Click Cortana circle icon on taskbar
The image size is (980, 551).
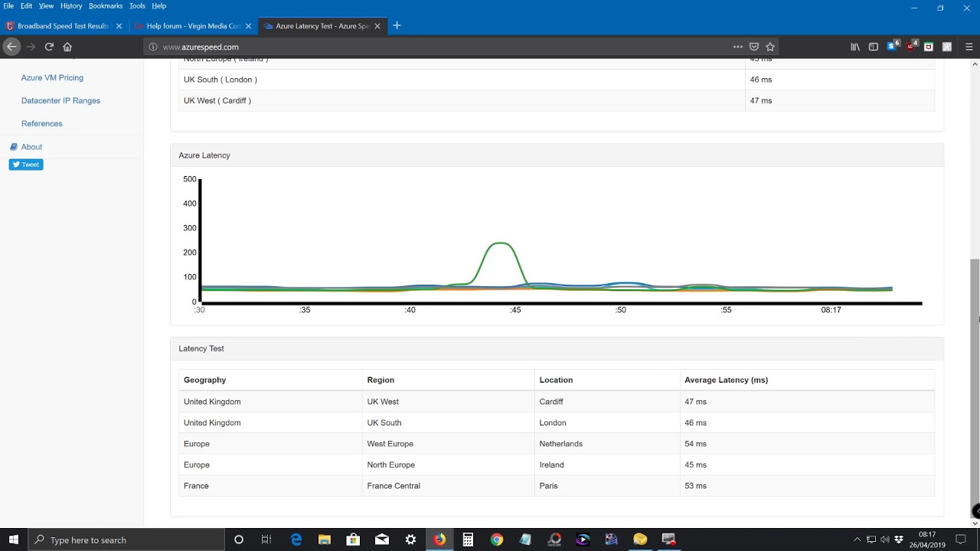tap(239, 540)
